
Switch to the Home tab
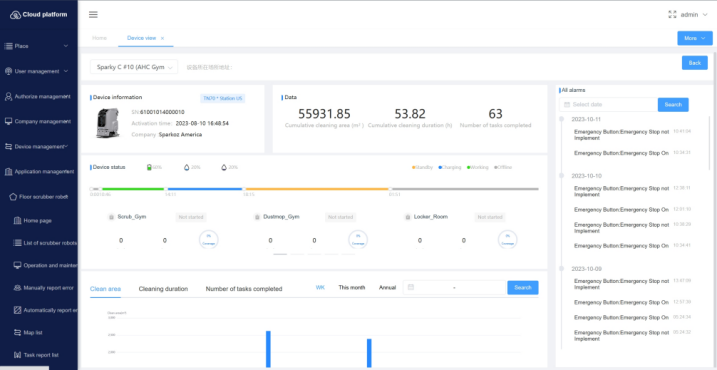(99, 38)
